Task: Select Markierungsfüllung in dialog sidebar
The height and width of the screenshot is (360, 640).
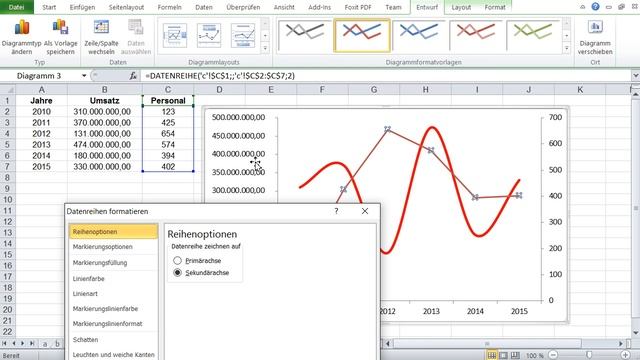Action: coord(113,262)
